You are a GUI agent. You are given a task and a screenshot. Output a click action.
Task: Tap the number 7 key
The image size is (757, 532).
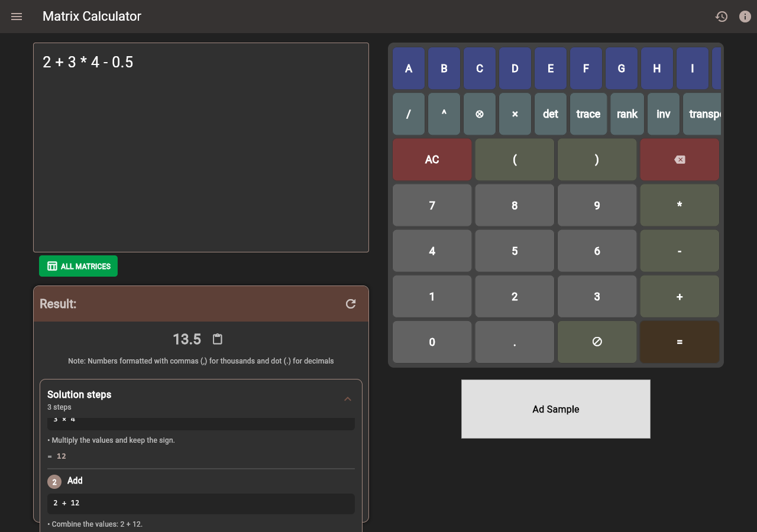point(432,205)
